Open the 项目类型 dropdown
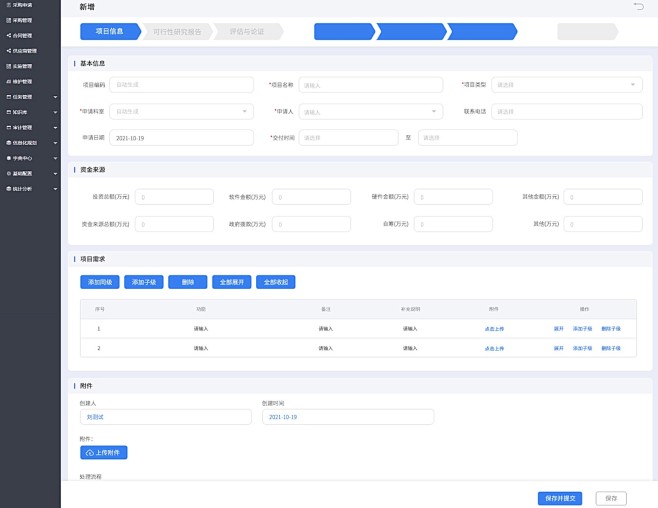The height and width of the screenshot is (508, 658). [567, 85]
